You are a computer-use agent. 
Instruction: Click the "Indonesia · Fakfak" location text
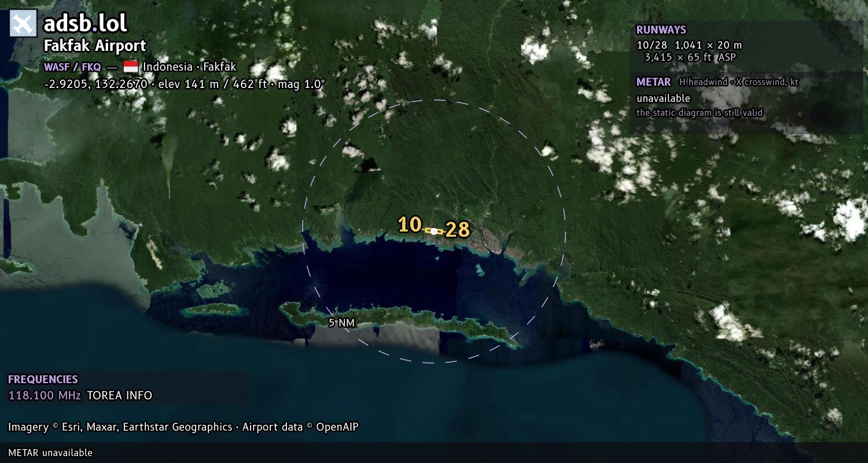tap(190, 67)
